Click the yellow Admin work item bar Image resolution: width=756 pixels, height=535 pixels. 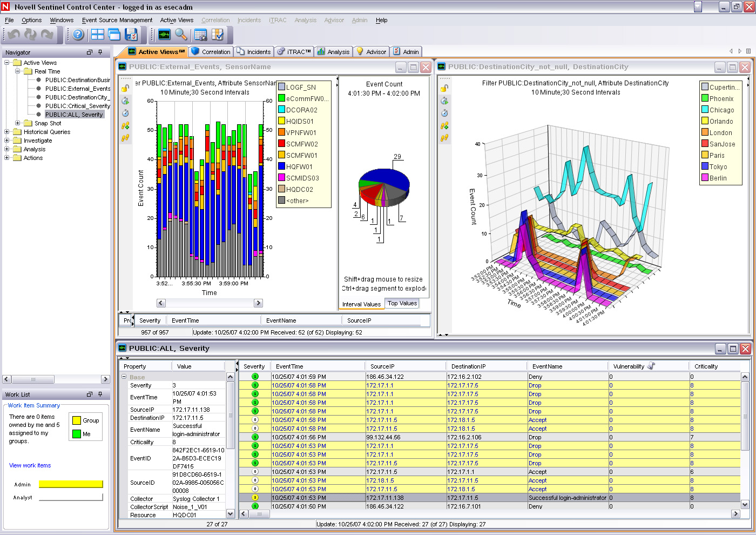click(x=71, y=484)
